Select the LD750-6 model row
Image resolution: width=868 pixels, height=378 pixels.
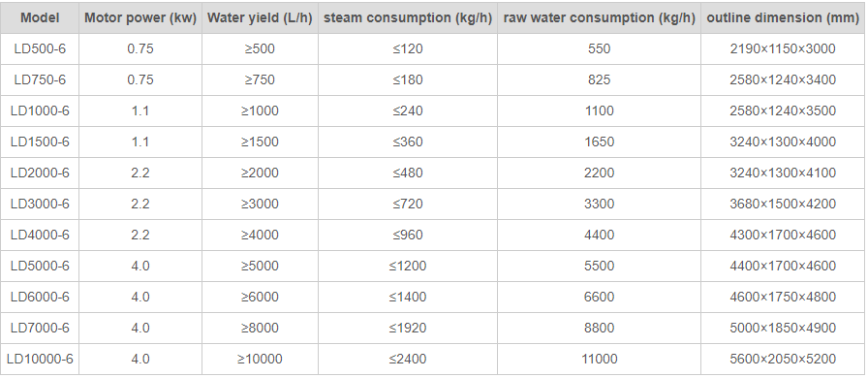[433, 79]
